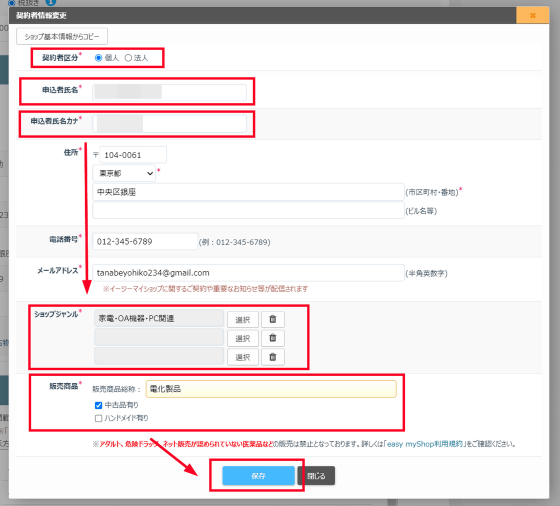Open the easy myShop利用規約 link

point(425,444)
